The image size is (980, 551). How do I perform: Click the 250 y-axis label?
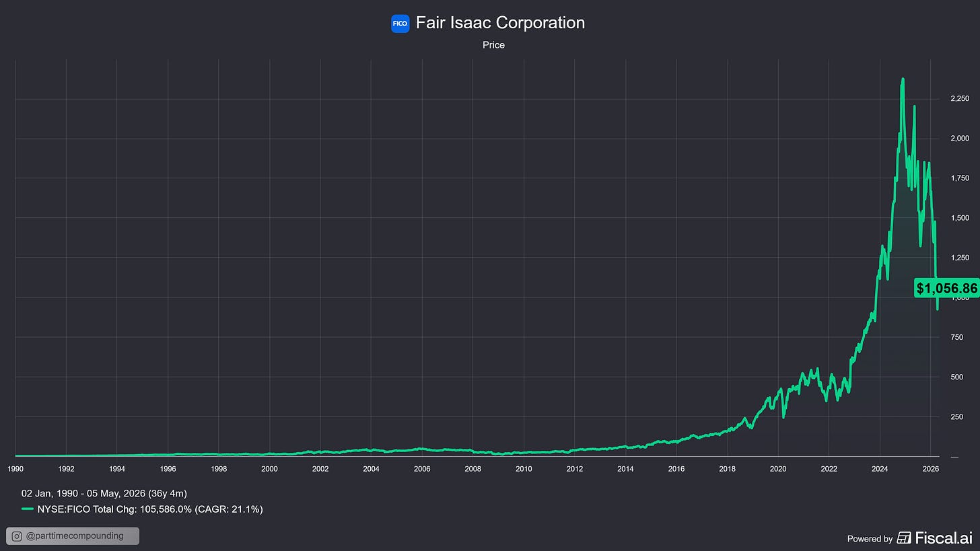point(956,416)
